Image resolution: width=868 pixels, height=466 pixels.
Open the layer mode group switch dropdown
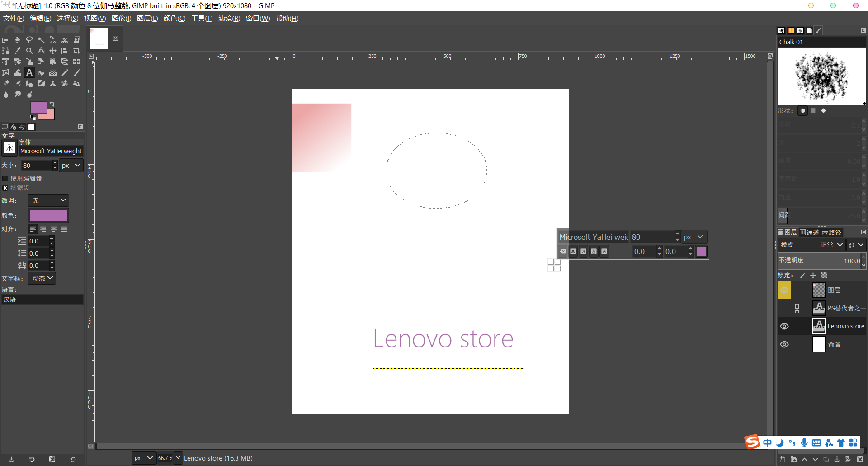pyautogui.click(x=856, y=245)
